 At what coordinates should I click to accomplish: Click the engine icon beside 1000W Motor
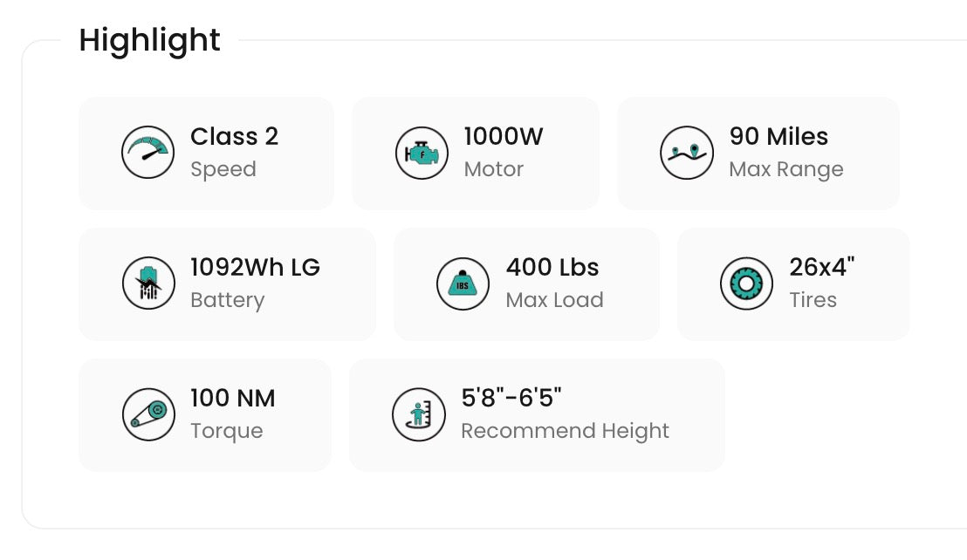coord(422,153)
